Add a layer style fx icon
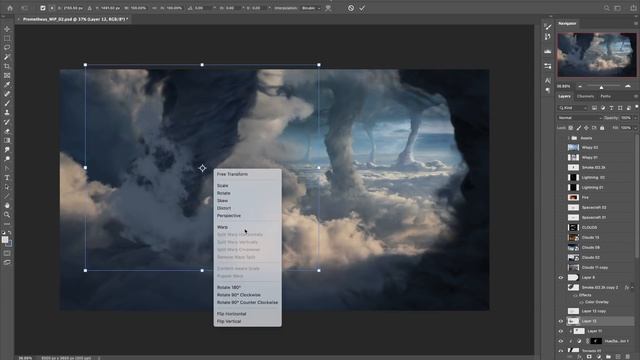This screenshot has height=360, width=640. [580, 356]
